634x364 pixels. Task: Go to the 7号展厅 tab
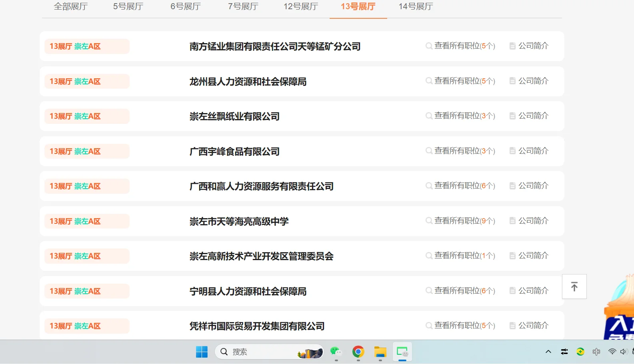243,6
